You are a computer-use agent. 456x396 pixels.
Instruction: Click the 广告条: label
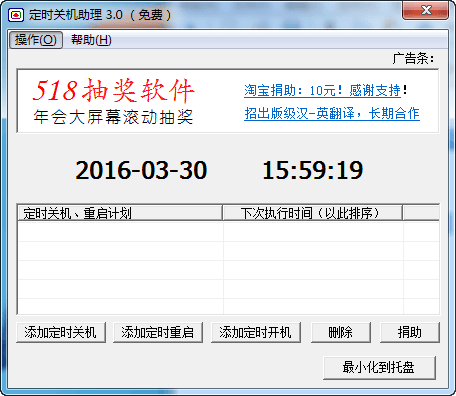coord(413,58)
